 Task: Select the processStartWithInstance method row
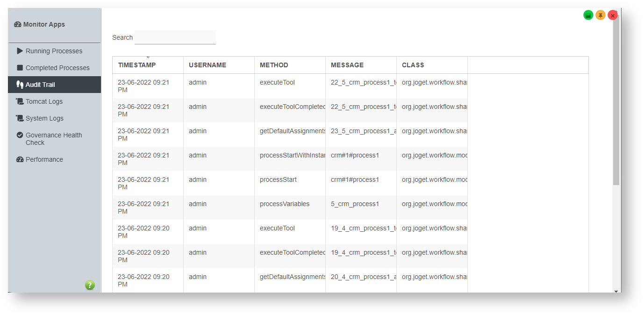(292, 155)
